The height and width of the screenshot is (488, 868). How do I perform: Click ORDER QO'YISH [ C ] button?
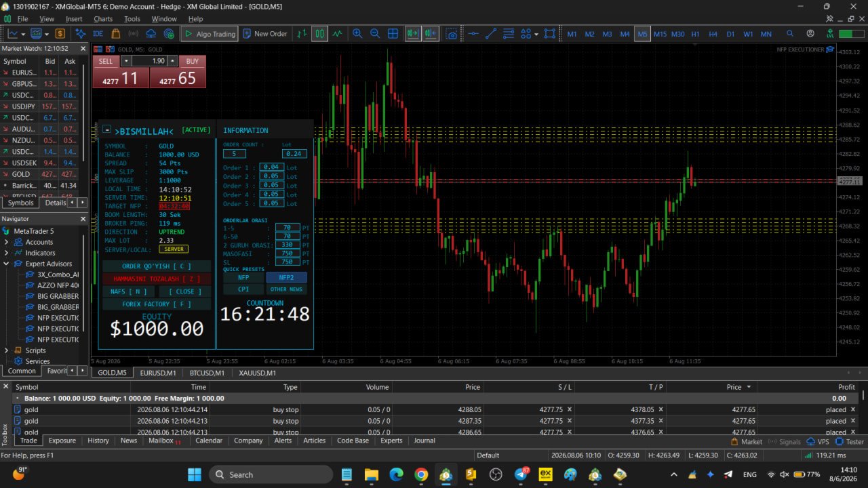tap(157, 266)
